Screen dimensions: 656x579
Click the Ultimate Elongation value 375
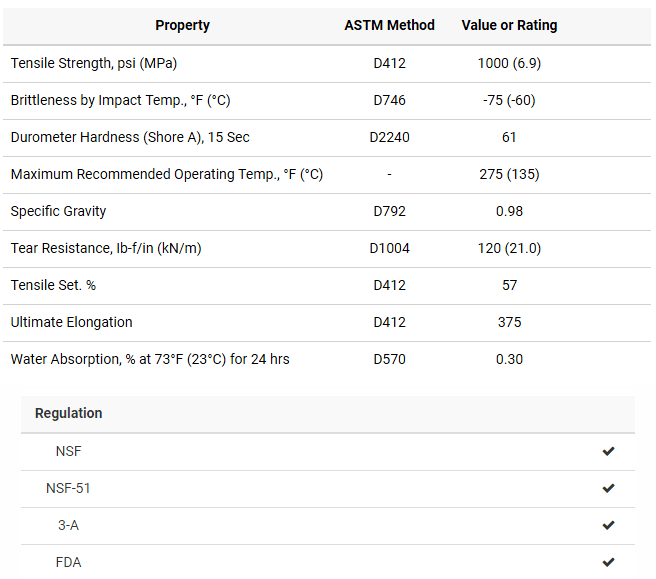[x=509, y=322]
